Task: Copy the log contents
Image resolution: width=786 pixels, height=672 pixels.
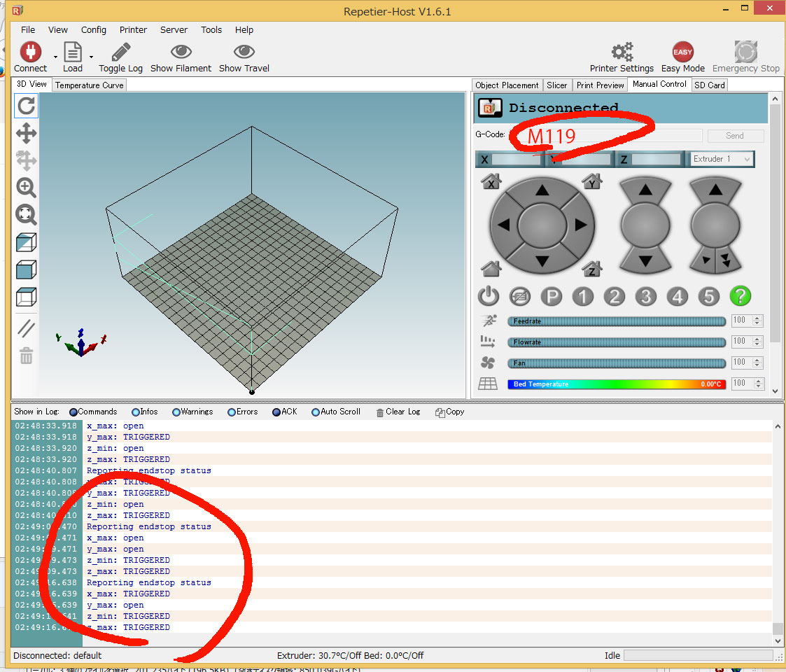Action: tap(449, 412)
